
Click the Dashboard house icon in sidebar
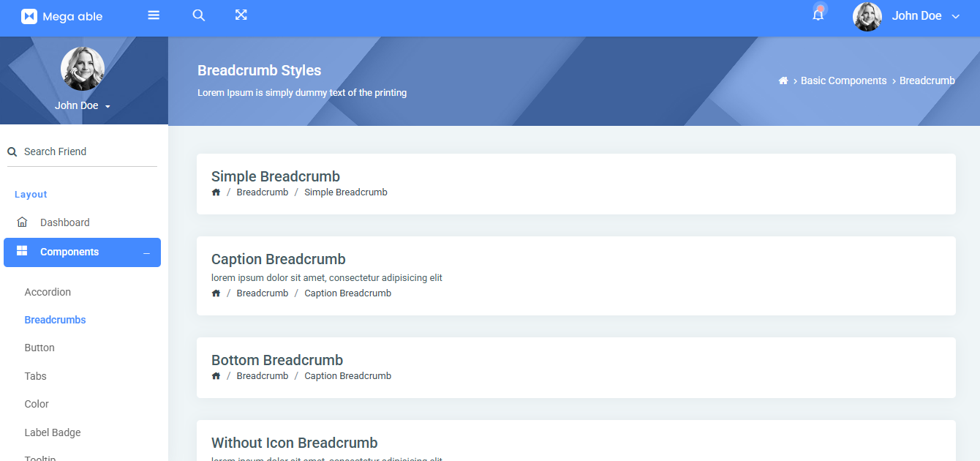pos(22,222)
